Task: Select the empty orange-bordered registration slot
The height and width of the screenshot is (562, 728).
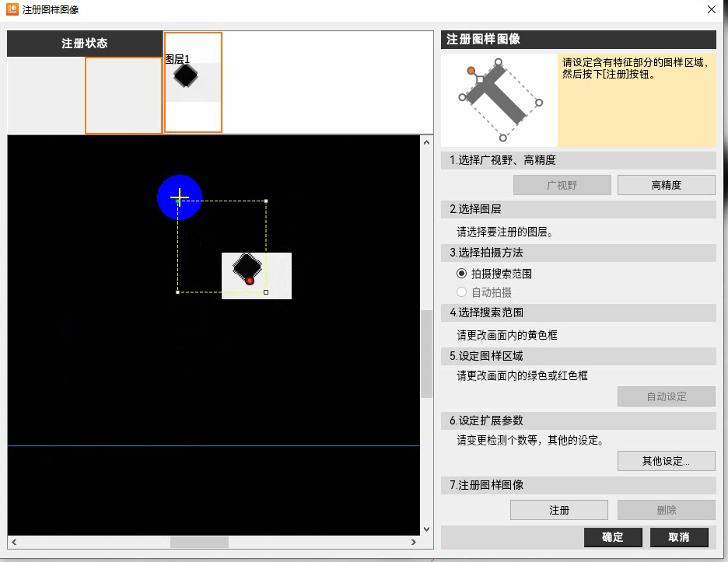Action: (x=124, y=95)
